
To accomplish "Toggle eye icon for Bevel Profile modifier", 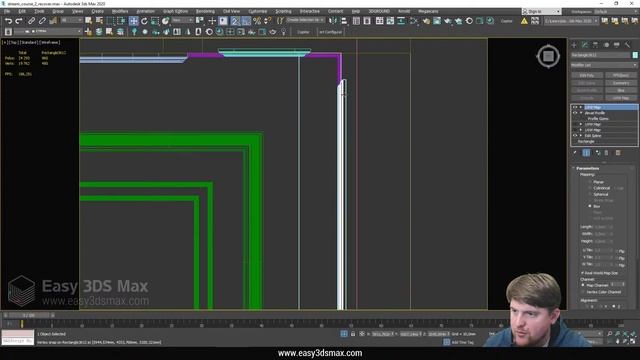I will [x=575, y=113].
